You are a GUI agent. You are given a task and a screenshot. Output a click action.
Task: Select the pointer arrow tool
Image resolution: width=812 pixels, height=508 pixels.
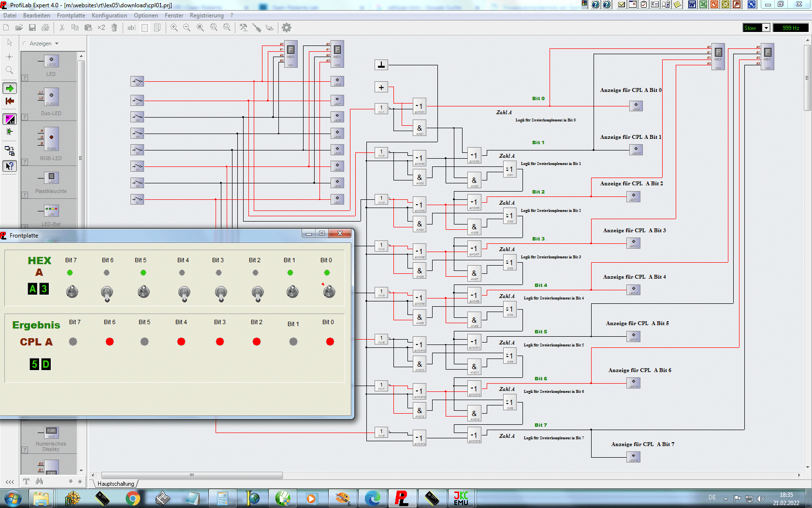point(10,43)
